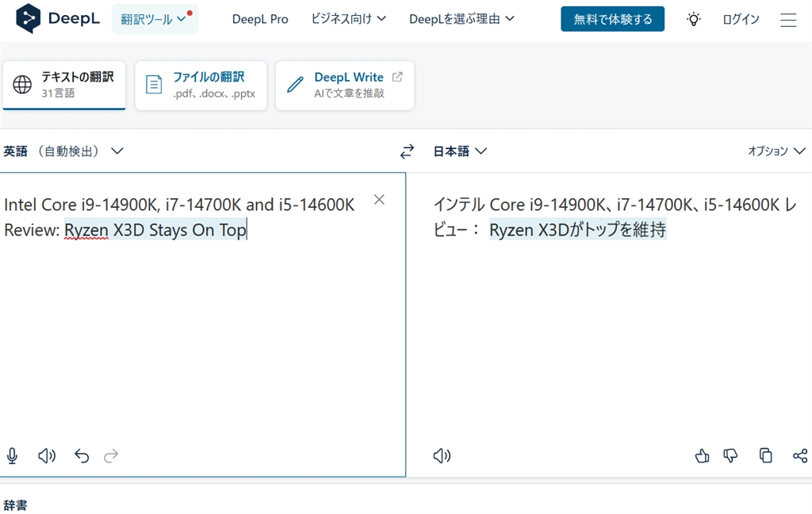Click the thumbs down rating icon
812x514 pixels.
(730, 456)
